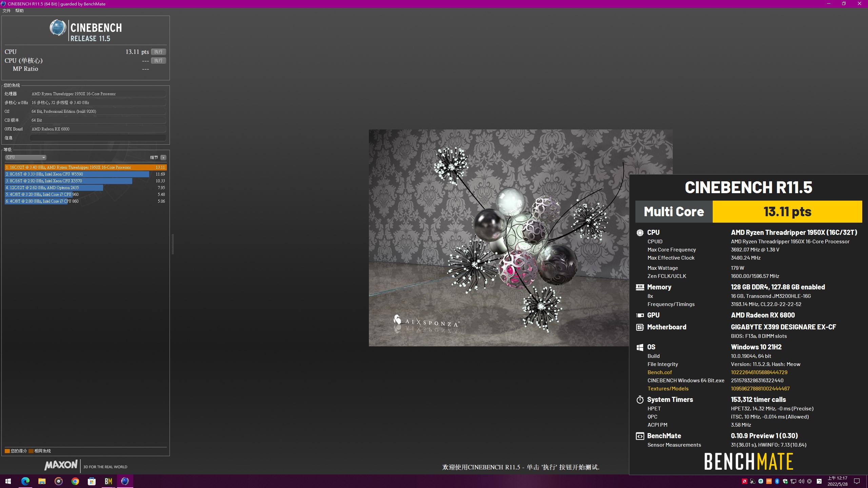Click the Cinebench globe logo icon
Viewport: 868px width, 488px height.
pyautogui.click(x=58, y=28)
